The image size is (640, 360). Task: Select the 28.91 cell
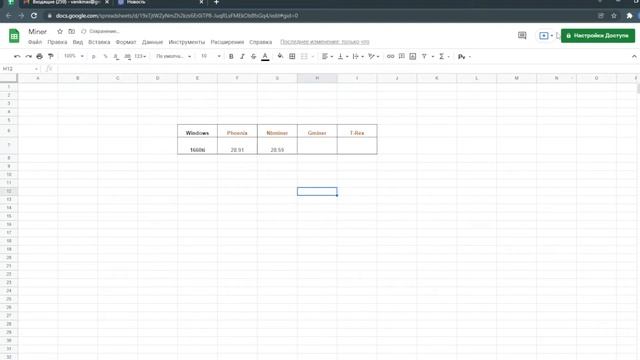pyautogui.click(x=237, y=146)
